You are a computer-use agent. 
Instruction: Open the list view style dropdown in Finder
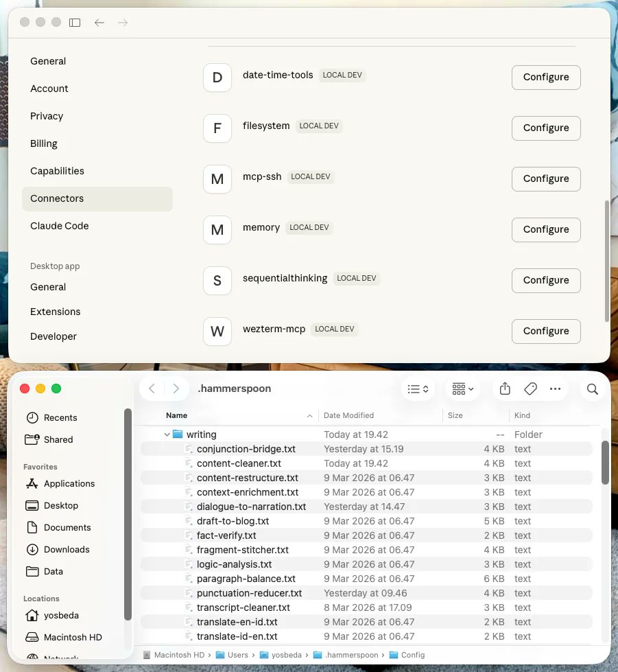pyautogui.click(x=418, y=389)
